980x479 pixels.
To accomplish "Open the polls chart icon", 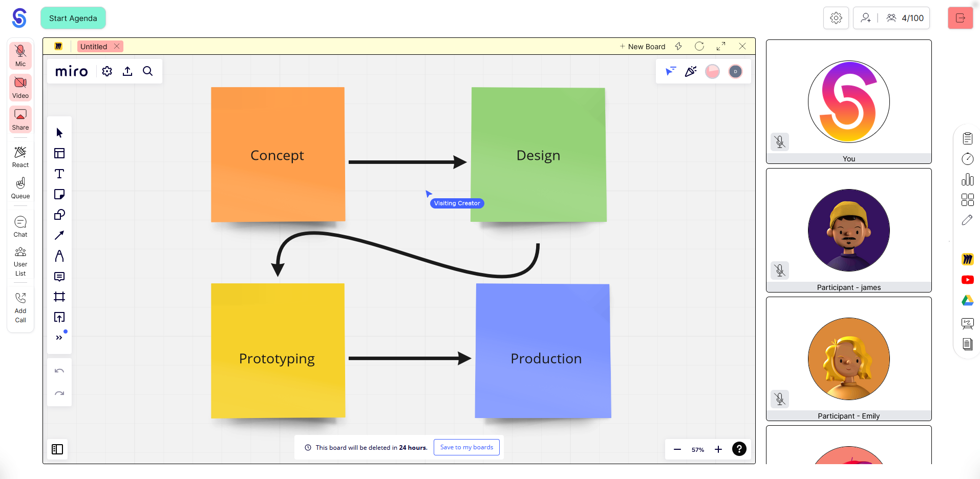I will coord(968,179).
